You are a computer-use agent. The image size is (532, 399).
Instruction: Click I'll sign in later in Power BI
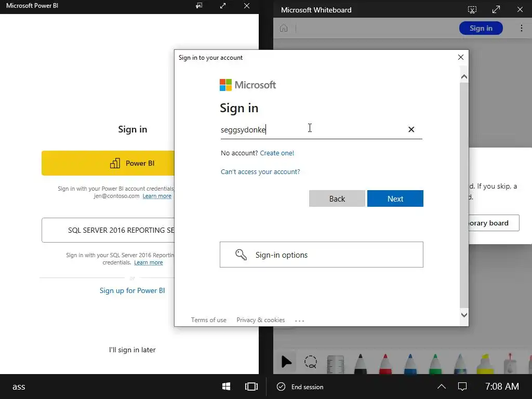pos(132,350)
